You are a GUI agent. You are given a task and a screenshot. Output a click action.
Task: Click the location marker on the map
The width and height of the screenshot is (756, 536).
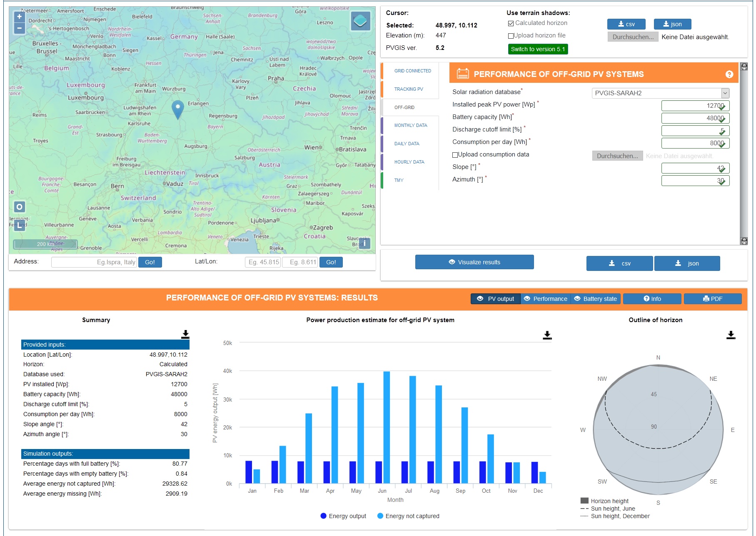tap(178, 109)
